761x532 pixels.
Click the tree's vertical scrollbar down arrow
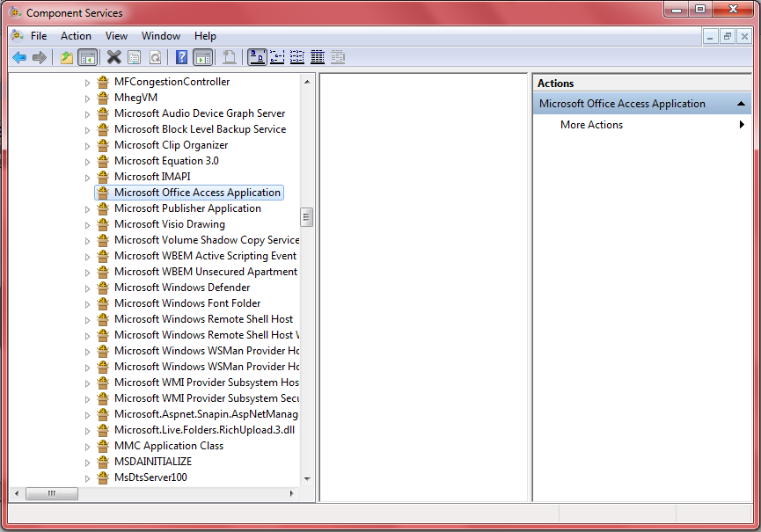point(307,478)
